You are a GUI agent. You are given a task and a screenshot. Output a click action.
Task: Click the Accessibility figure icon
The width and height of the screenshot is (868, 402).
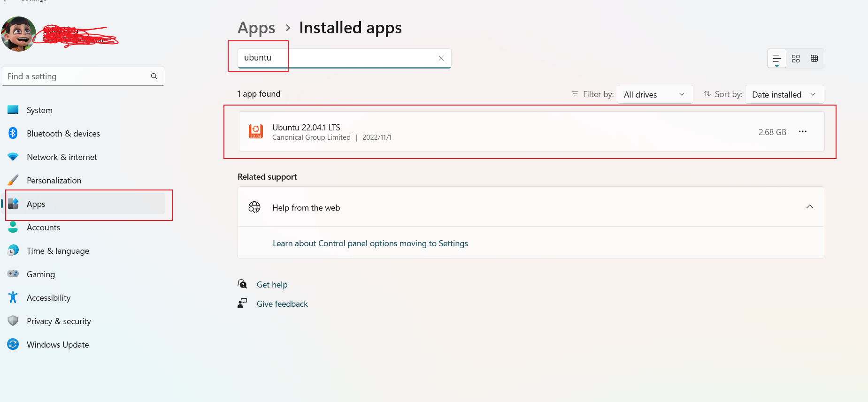[x=13, y=297]
